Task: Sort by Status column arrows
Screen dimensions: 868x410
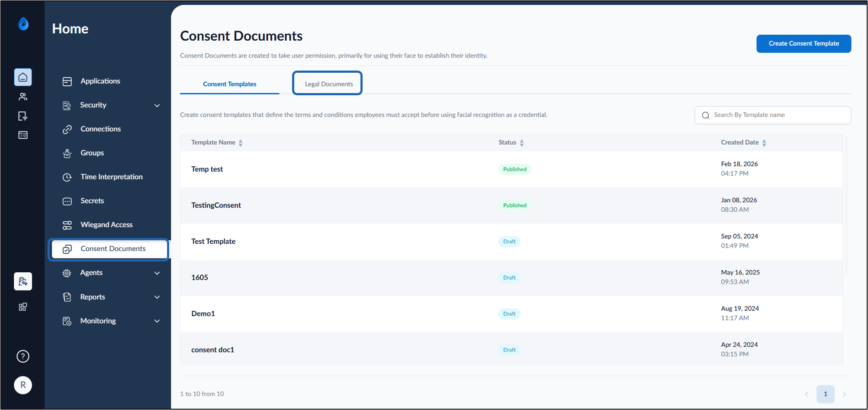Action: pyautogui.click(x=522, y=143)
